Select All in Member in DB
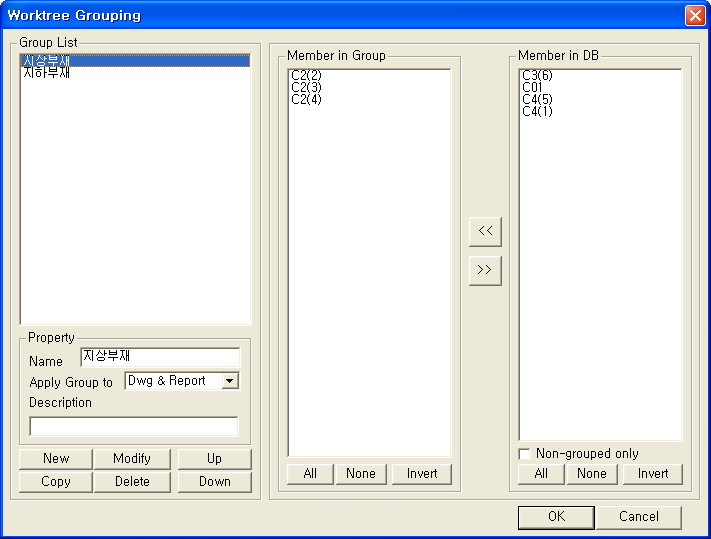The height and width of the screenshot is (539, 711). [541, 474]
